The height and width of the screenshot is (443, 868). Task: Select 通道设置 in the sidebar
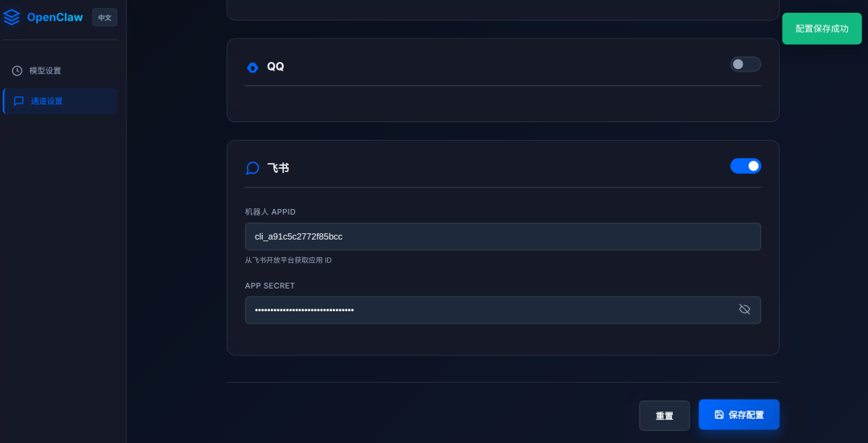tap(47, 101)
